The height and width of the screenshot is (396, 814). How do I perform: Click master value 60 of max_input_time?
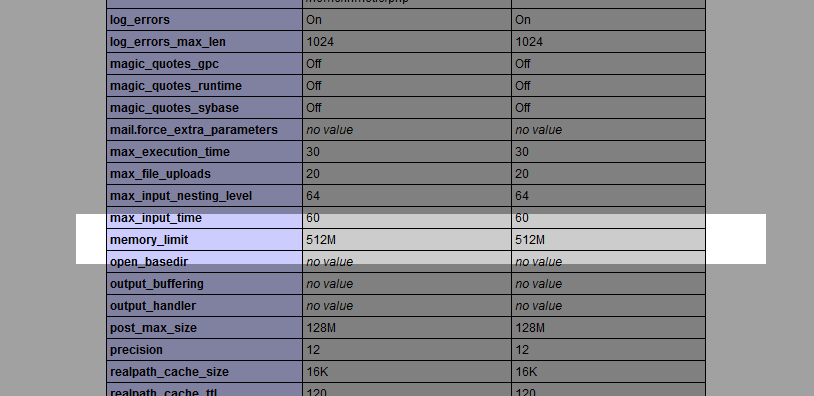(x=522, y=218)
